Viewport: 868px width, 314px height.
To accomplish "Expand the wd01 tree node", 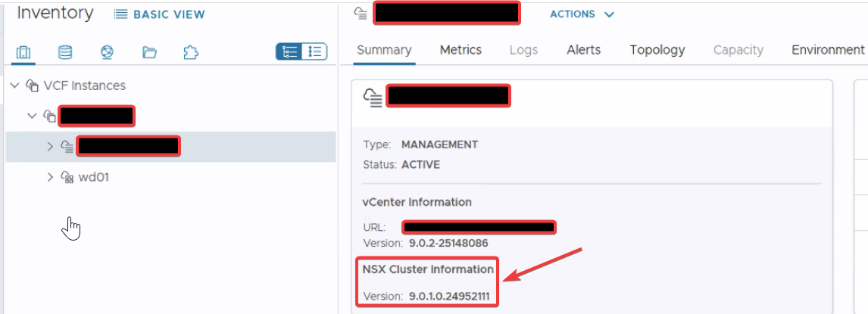I will click(50, 177).
